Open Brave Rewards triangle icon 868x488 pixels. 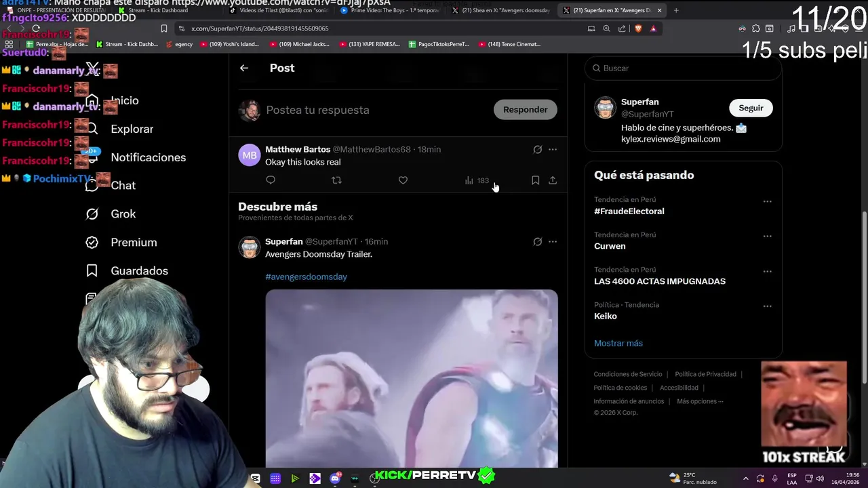[x=653, y=28]
